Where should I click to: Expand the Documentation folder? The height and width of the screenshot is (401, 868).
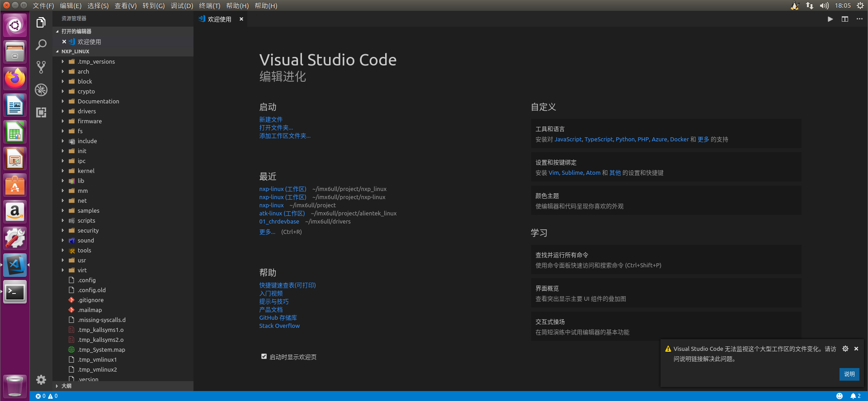click(x=123, y=101)
